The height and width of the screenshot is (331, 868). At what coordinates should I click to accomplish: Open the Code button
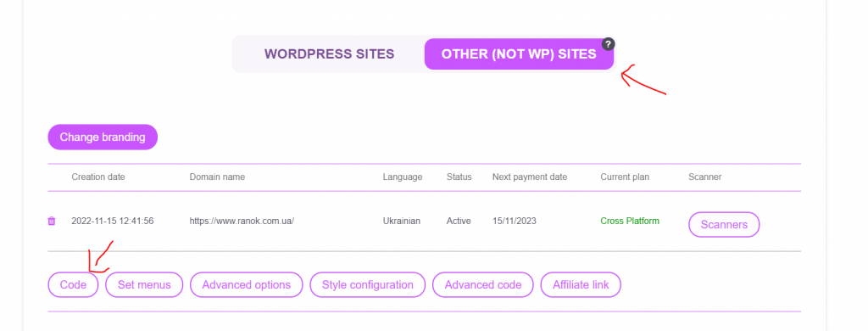[x=73, y=285]
